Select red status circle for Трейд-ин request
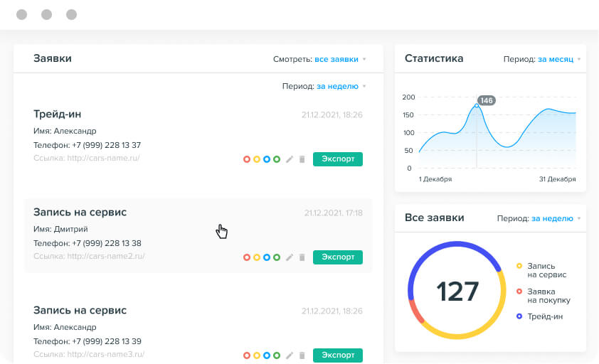 coord(247,159)
